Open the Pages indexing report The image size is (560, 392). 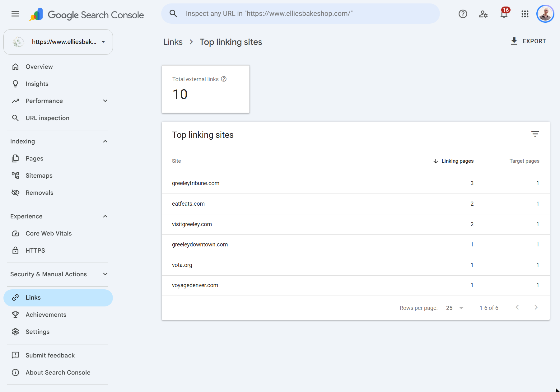coord(58,158)
